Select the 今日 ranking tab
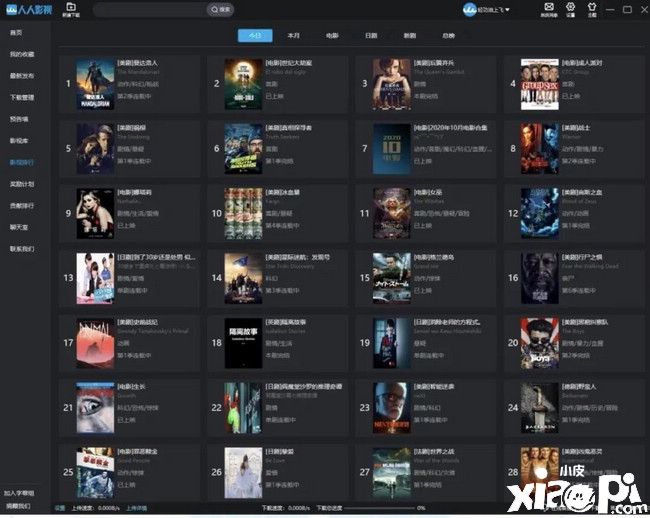 pyautogui.click(x=255, y=36)
